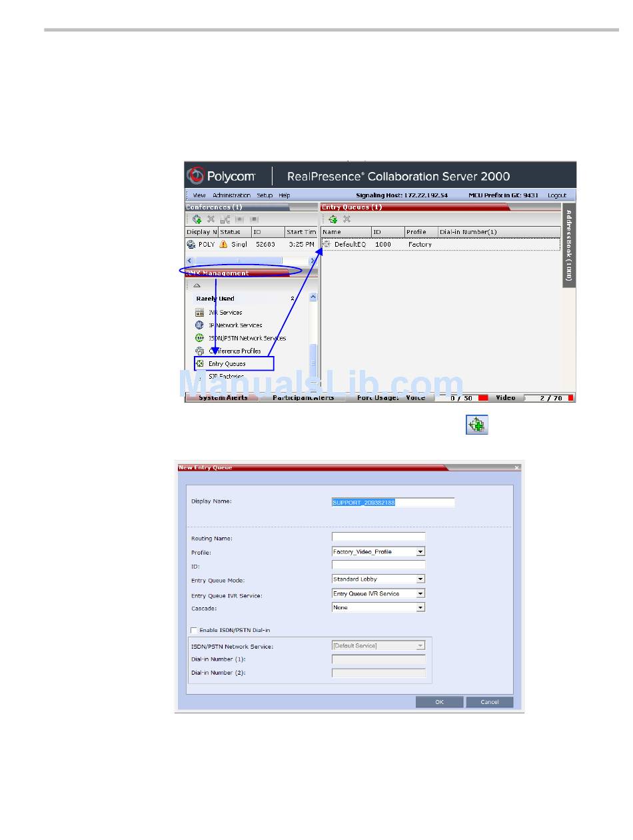The width and height of the screenshot is (633, 840).
Task: Click the Logout link
Action: click(x=557, y=195)
